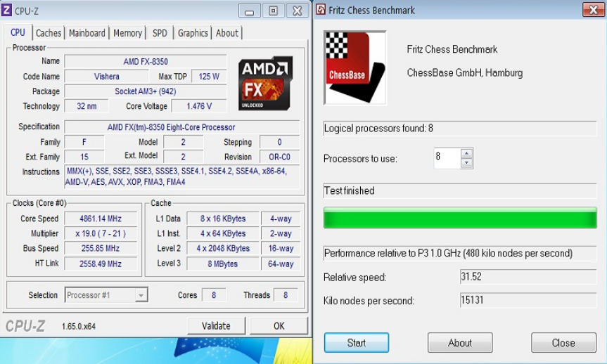Click the Specification field text
The image size is (607, 364).
point(182,127)
